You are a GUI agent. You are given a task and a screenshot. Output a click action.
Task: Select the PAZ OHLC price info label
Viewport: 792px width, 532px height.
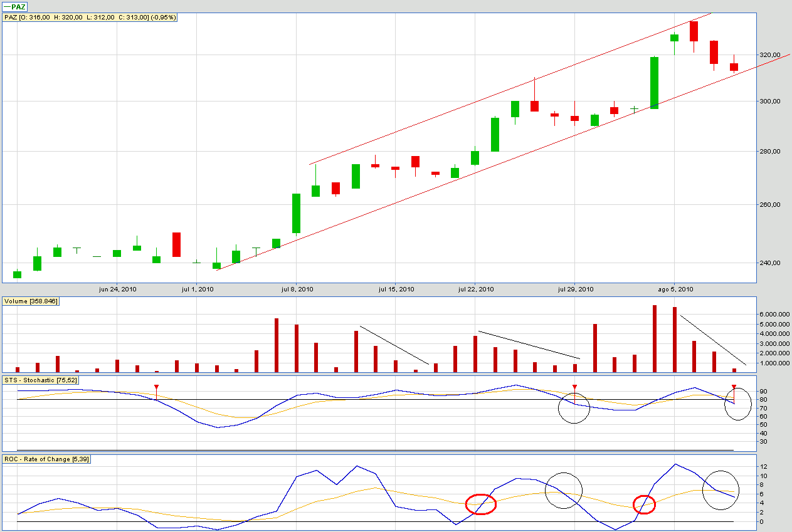pyautogui.click(x=90, y=17)
